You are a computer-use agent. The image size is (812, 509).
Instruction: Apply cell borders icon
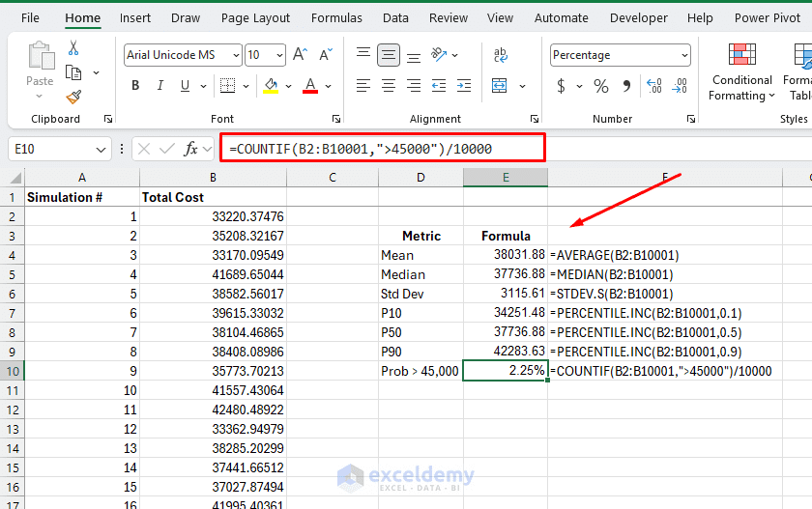pyautogui.click(x=227, y=85)
